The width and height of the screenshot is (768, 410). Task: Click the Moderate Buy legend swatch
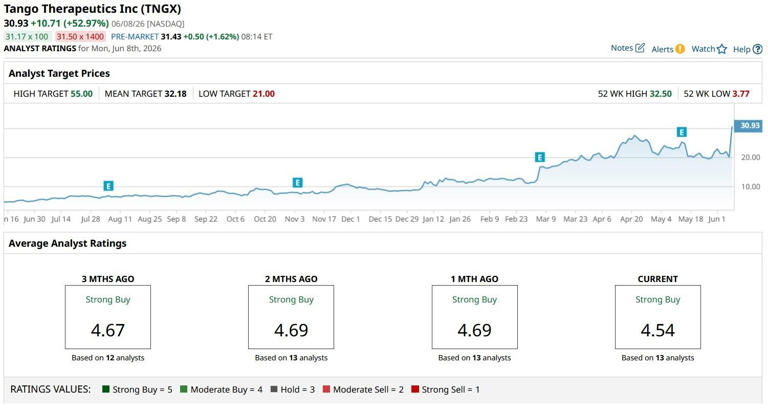click(184, 389)
